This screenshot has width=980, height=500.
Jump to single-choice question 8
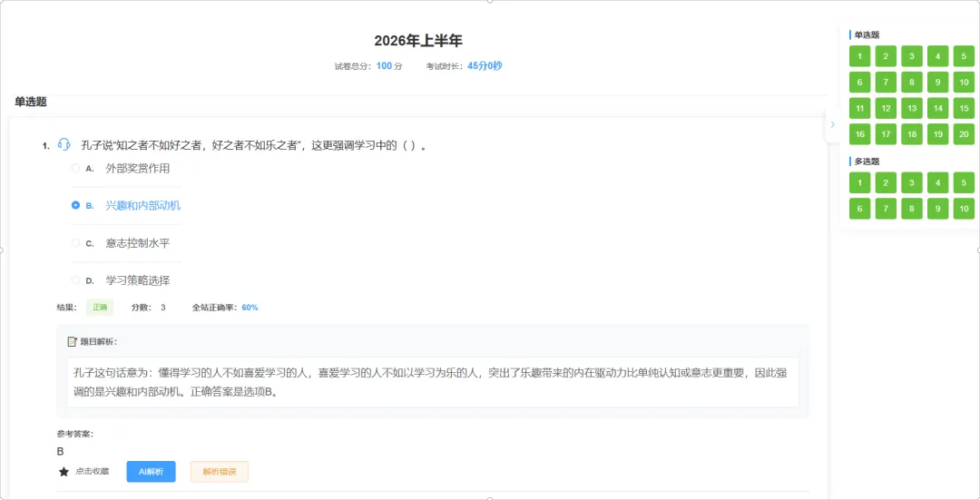coord(912,83)
